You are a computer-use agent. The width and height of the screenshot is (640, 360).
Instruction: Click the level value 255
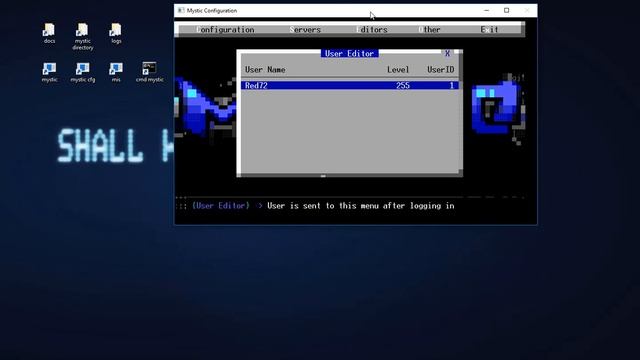coord(403,85)
